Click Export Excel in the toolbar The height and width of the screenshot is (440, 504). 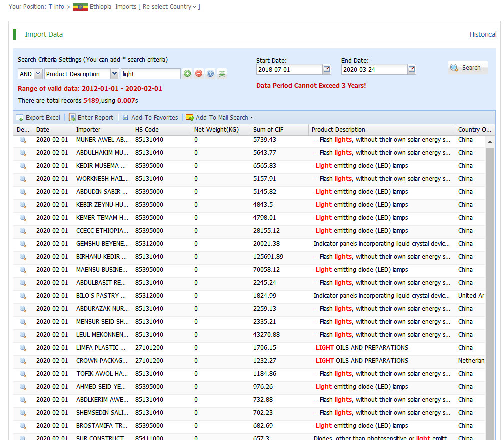(x=38, y=118)
